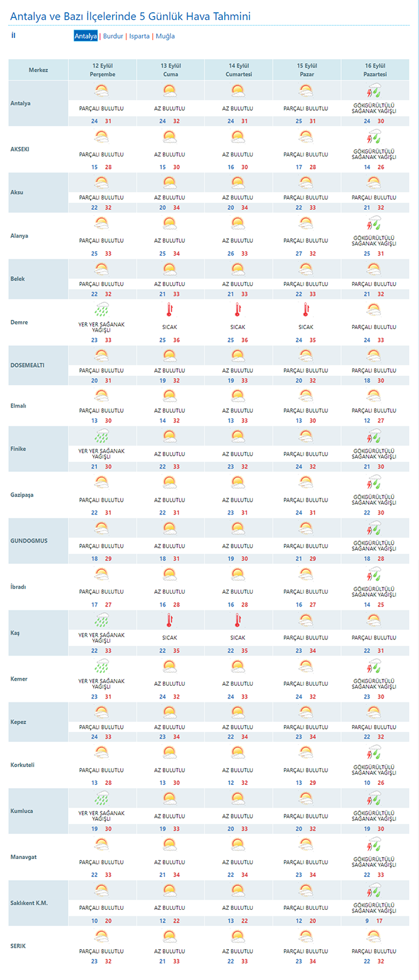The height and width of the screenshot is (980, 419).
Task: Switch to the Burdur province tab
Action: [113, 36]
